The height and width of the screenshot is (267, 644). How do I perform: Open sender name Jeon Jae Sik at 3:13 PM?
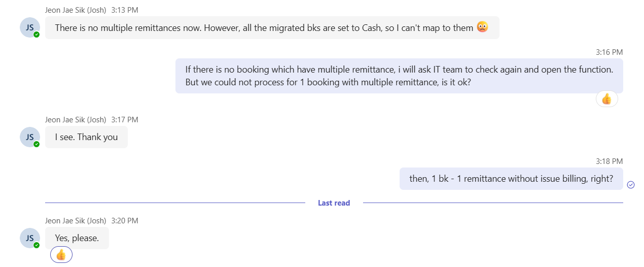[x=76, y=10]
